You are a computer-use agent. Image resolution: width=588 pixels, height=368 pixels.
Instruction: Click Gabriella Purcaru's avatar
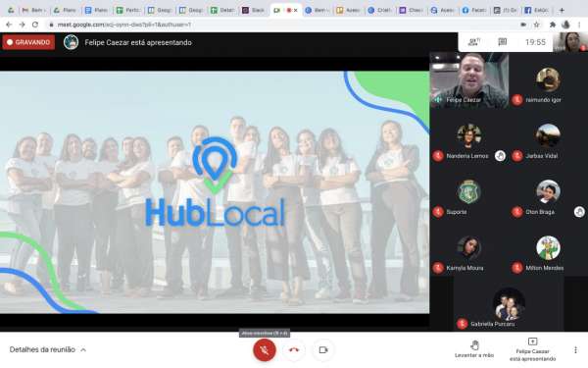click(509, 304)
